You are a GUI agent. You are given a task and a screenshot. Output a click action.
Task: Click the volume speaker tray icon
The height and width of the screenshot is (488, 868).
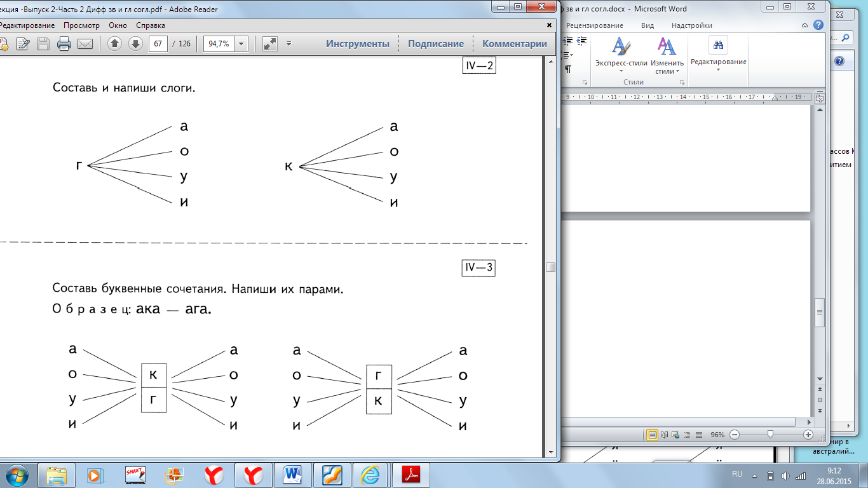(785, 475)
